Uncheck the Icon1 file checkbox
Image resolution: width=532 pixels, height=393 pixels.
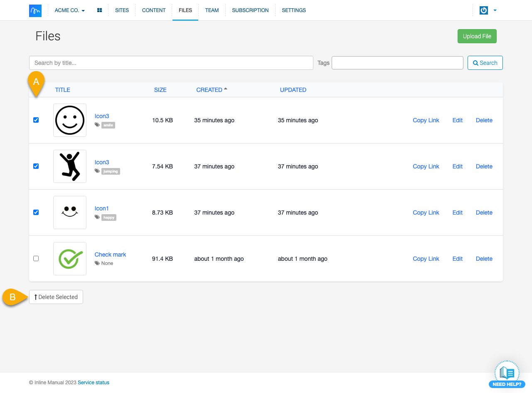click(x=36, y=213)
